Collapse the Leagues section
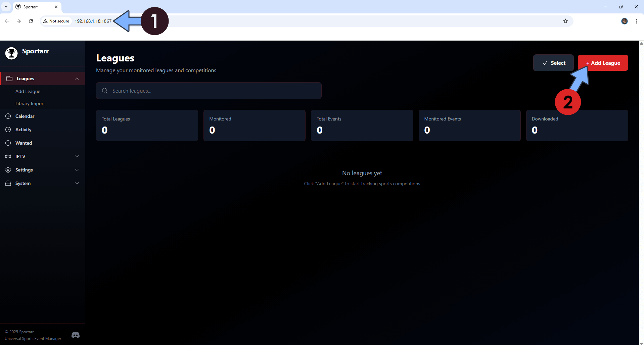The width and height of the screenshot is (644, 345). click(x=77, y=78)
